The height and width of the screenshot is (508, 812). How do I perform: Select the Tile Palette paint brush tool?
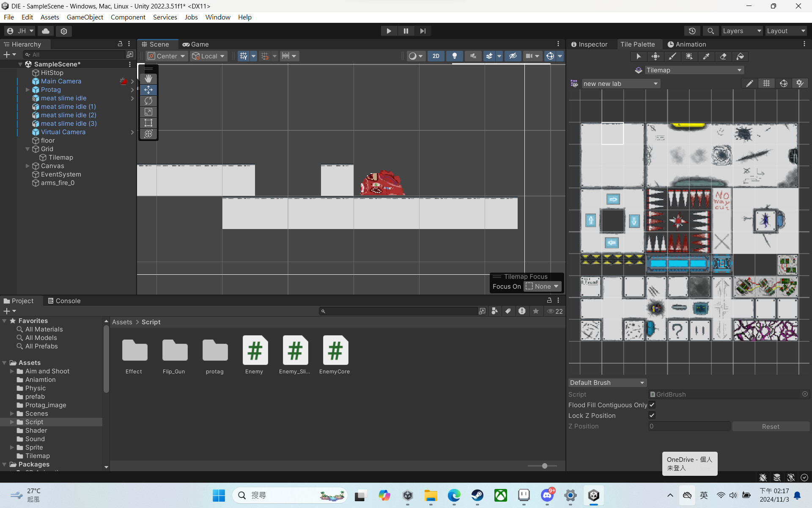(672, 56)
